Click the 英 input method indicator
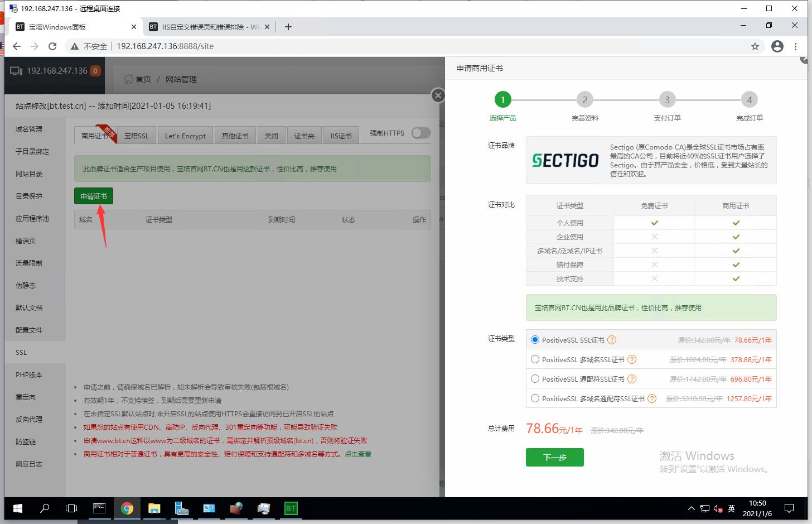The image size is (812, 524). pyautogui.click(x=732, y=508)
